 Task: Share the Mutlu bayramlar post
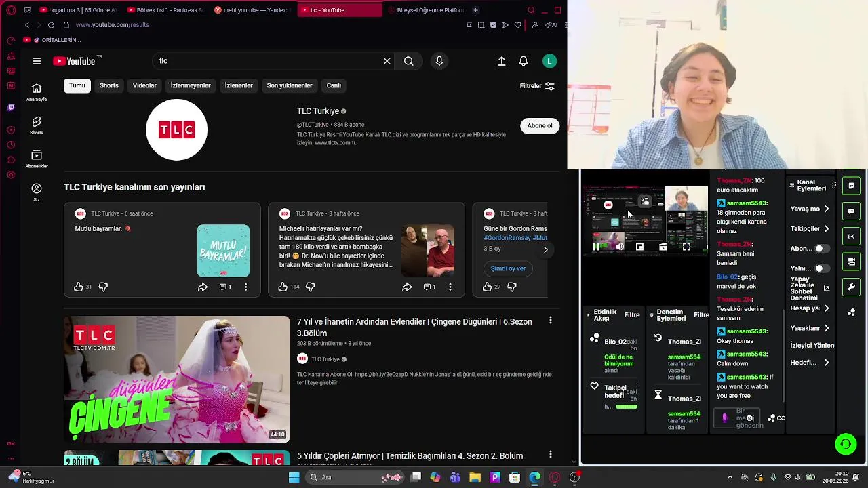click(x=202, y=287)
